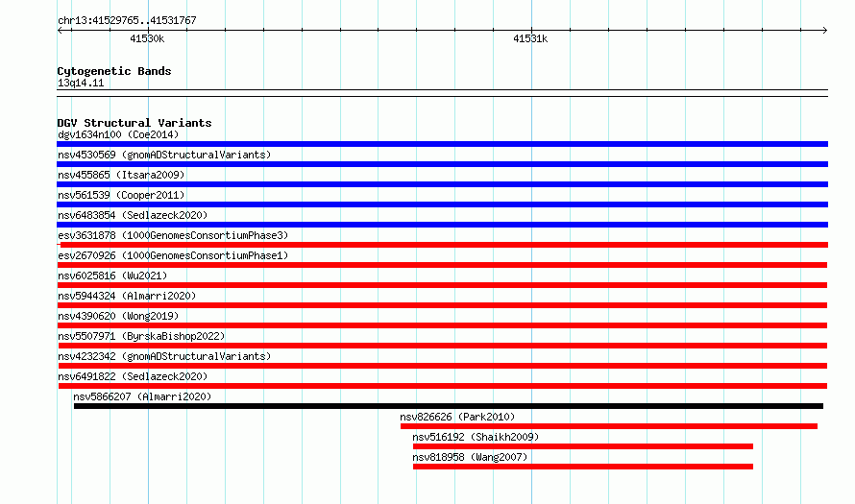The image size is (855, 504).
Task: Click the dgv1634n100 (Coe2014) variant label
Action: coord(118,134)
